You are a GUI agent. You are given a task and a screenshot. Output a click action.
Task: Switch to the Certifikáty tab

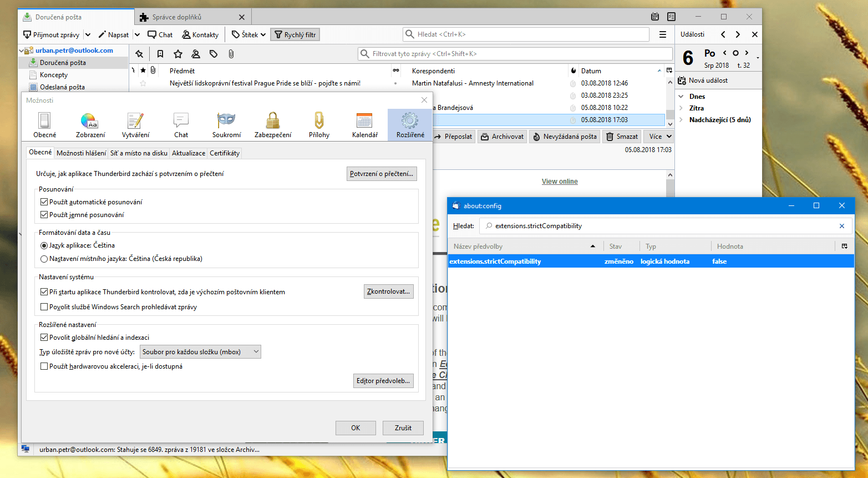tap(225, 153)
